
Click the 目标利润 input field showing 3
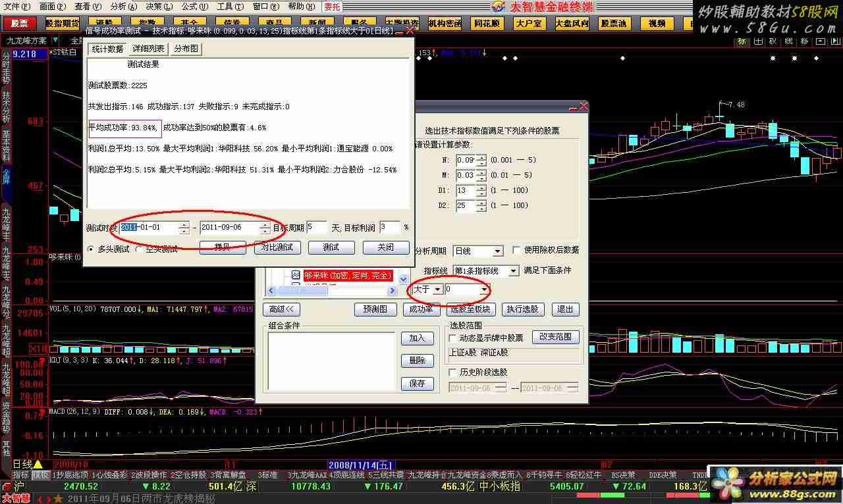pos(390,228)
